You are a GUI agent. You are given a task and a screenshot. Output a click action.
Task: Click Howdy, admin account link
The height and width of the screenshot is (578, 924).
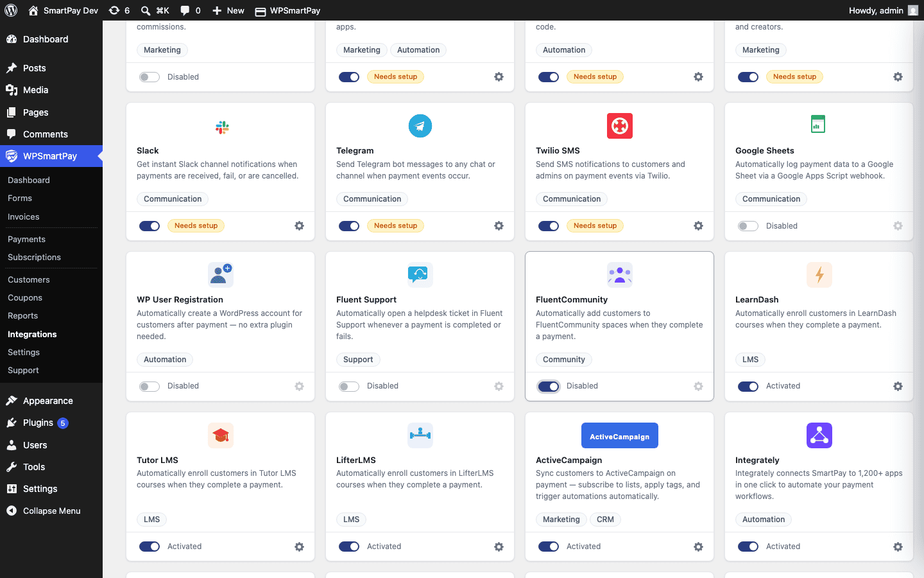[x=883, y=10]
